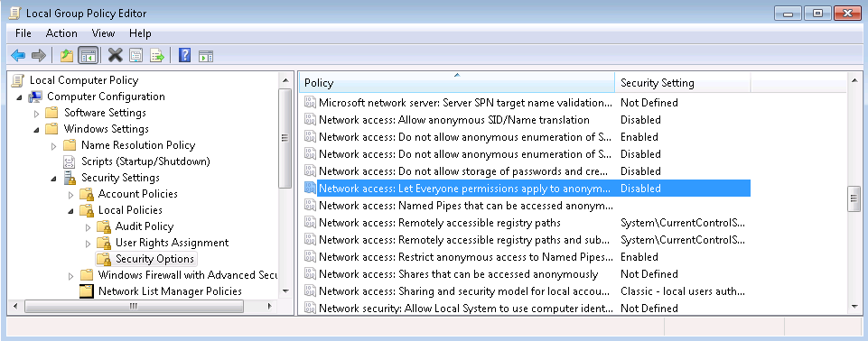Click the Forward arrow toolbar icon
The image size is (868, 341).
click(x=39, y=55)
